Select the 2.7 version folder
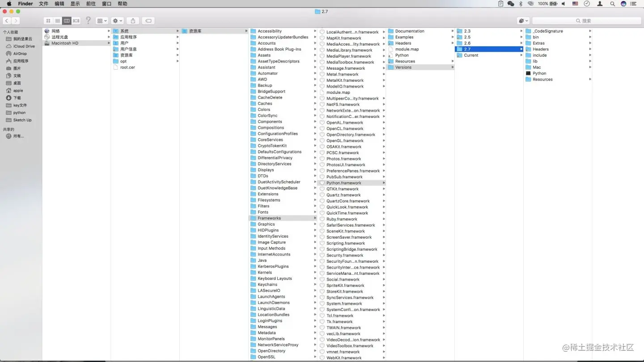 489,49
